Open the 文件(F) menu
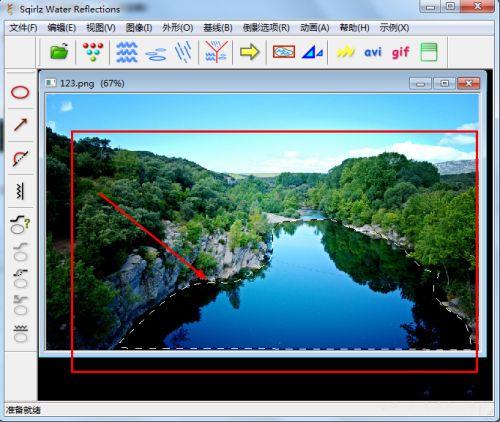The height and width of the screenshot is (422, 500). (23, 28)
